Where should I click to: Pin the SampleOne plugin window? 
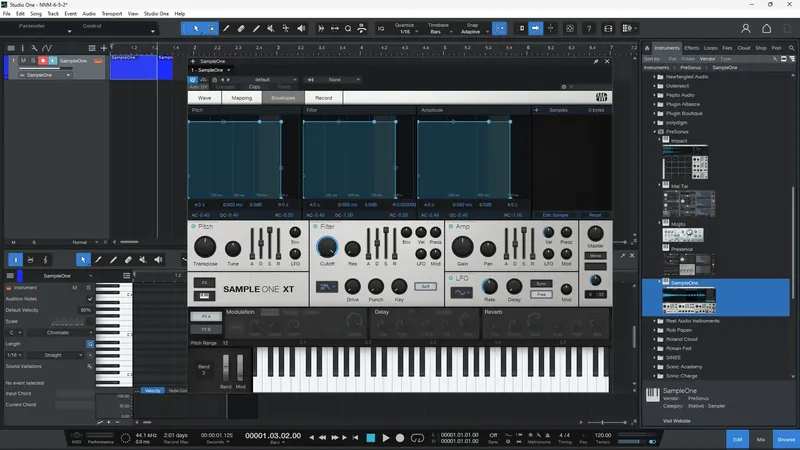pyautogui.click(x=596, y=61)
